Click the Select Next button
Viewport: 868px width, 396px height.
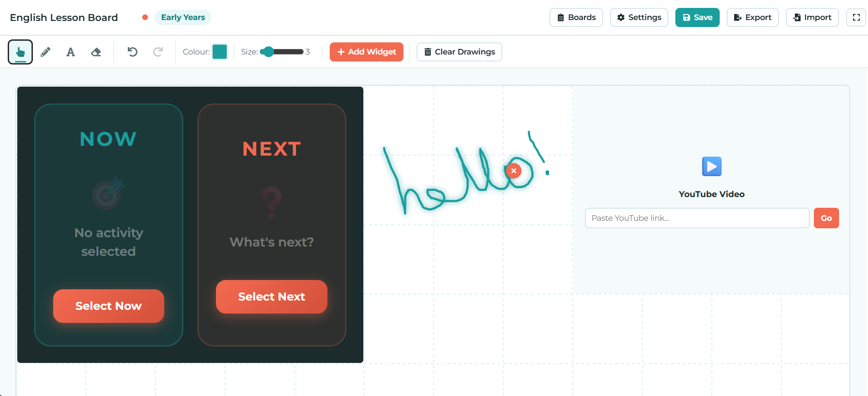[271, 297]
